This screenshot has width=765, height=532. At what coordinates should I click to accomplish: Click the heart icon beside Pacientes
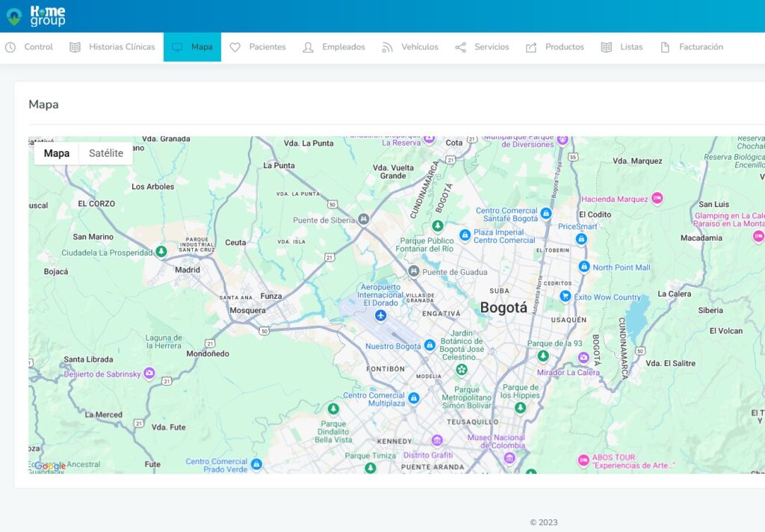235,47
